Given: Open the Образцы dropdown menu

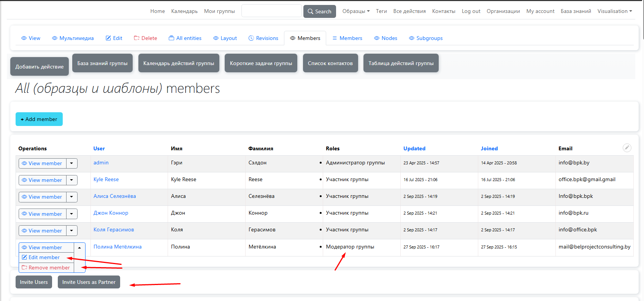Looking at the screenshot, I should [x=356, y=11].
